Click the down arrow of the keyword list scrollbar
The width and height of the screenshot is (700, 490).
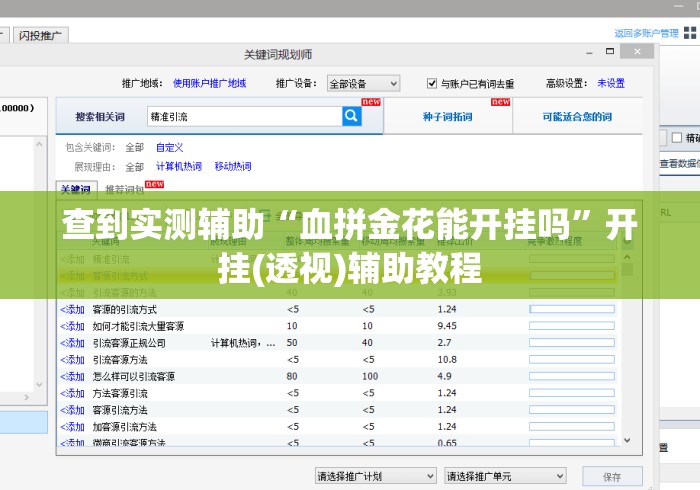627,440
